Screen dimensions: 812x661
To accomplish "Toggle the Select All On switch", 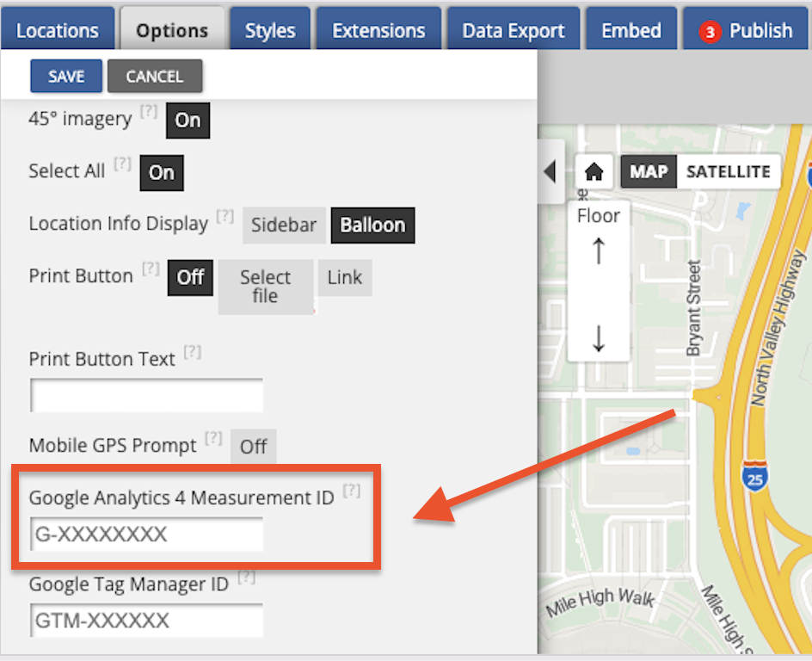I will 162,172.
